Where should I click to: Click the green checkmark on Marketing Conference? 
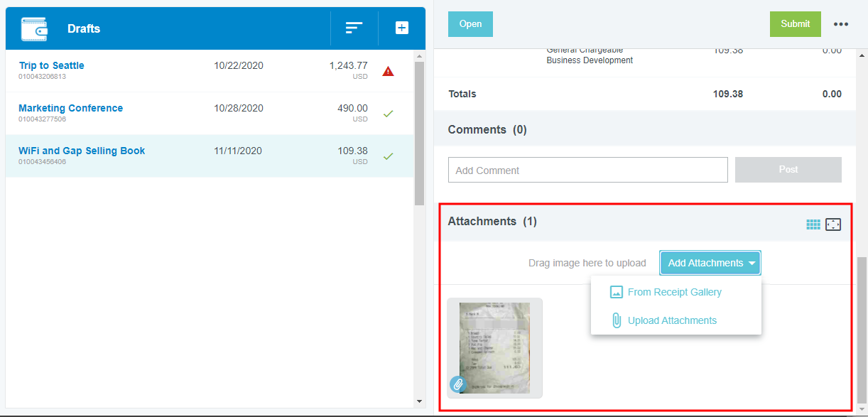coord(388,114)
